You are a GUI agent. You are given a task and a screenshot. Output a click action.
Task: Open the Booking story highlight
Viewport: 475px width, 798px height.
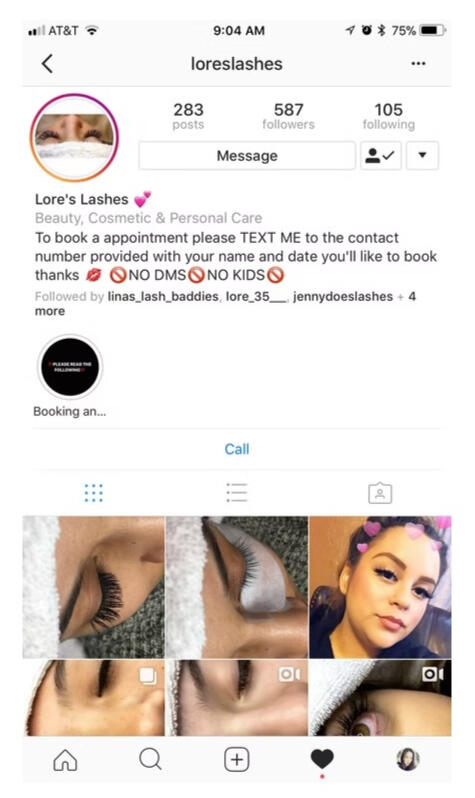[70, 367]
